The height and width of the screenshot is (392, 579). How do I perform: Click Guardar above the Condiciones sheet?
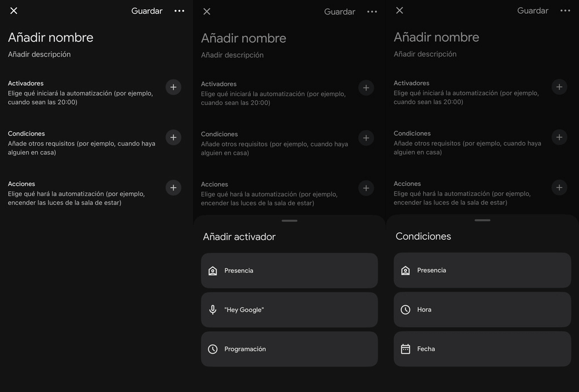click(x=533, y=10)
